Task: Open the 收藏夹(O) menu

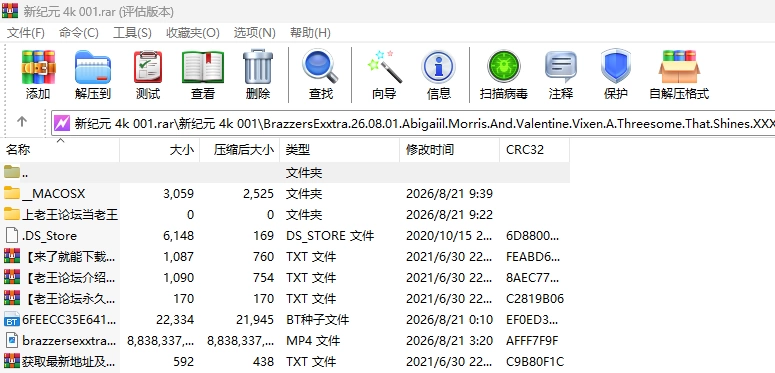Action: pos(193,33)
